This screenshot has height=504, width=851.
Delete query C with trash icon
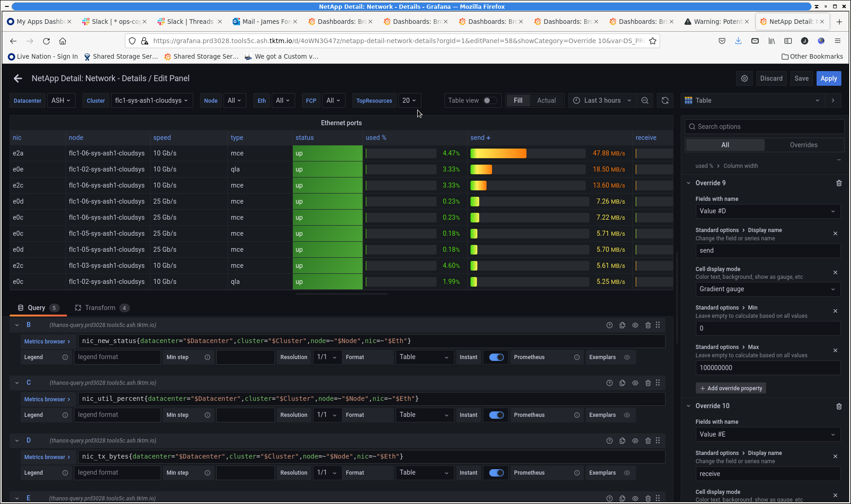[x=648, y=383]
